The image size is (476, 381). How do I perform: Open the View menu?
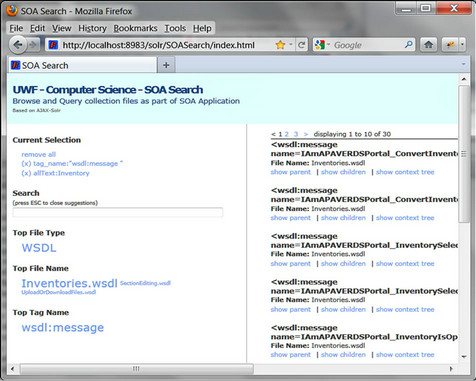pyautogui.click(x=62, y=28)
